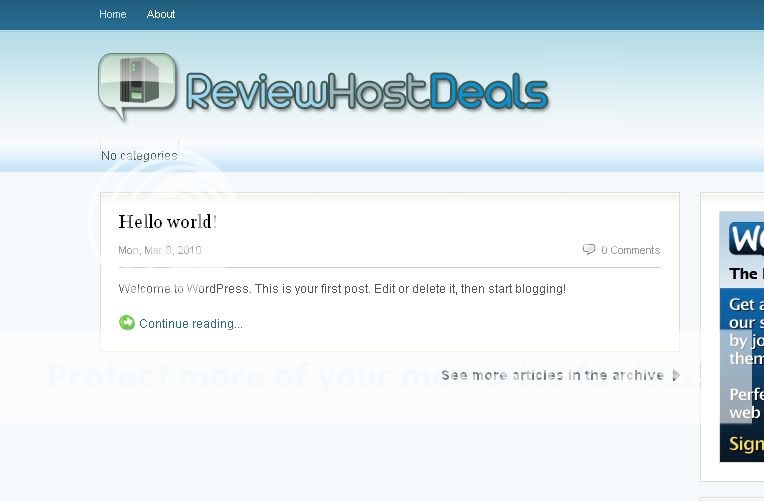
Task: Click the green arrow Continue reading icon
Action: pos(127,323)
